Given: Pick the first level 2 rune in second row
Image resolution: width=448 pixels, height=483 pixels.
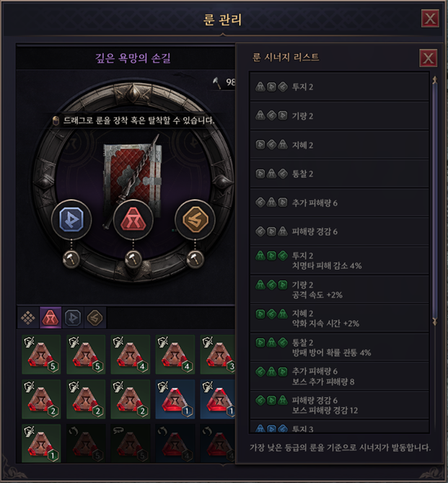Looking at the screenshot, I should pos(41,399).
